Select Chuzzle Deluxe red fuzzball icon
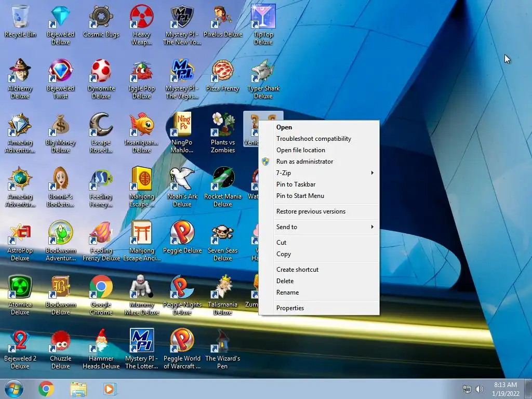The height and width of the screenshot is (399, 532). [60, 341]
